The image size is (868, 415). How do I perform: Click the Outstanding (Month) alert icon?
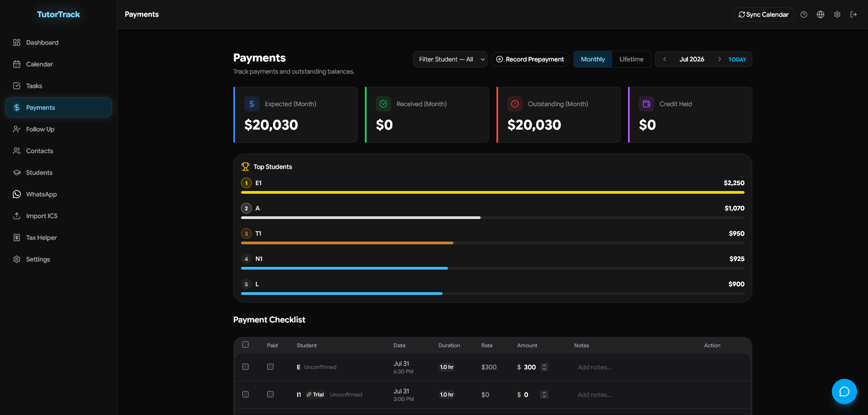tap(515, 104)
